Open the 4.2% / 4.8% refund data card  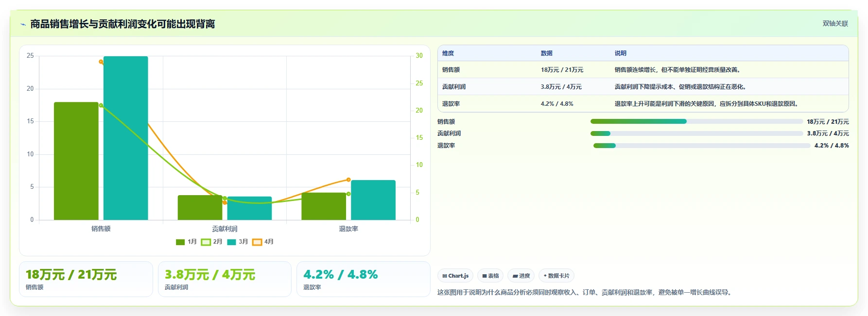(x=364, y=279)
